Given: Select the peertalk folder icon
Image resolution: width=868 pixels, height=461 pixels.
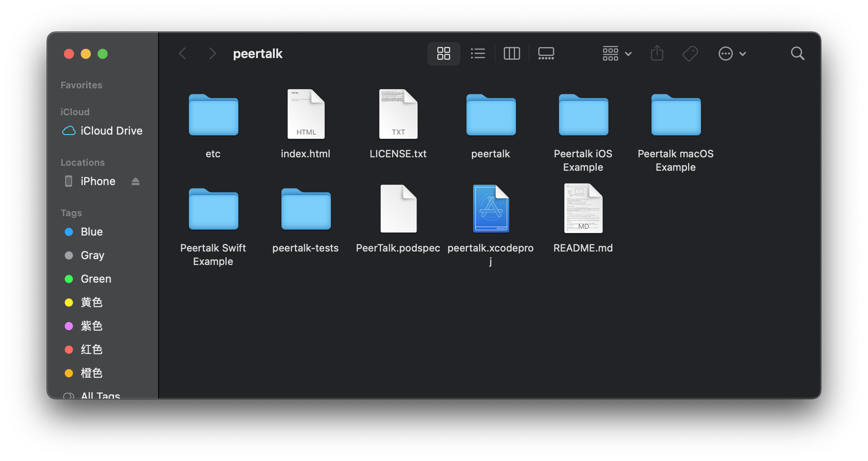Looking at the screenshot, I should (491, 114).
